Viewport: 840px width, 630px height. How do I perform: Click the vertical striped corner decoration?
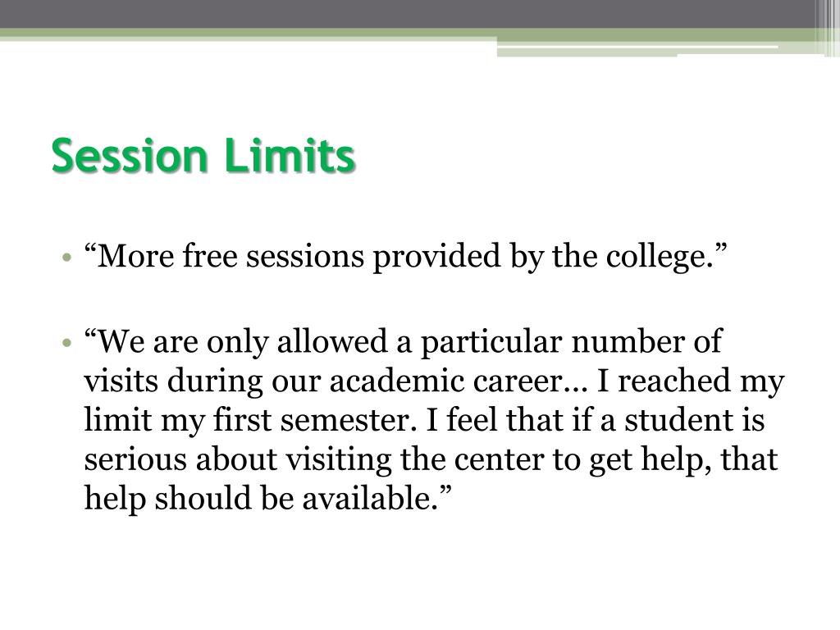pos(827,27)
